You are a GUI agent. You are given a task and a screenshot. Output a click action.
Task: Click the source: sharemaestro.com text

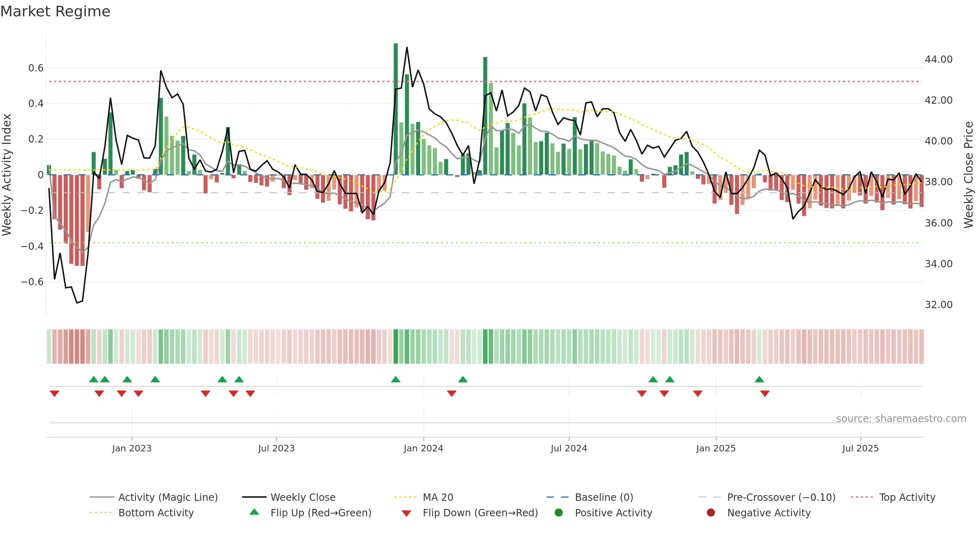pos(901,418)
